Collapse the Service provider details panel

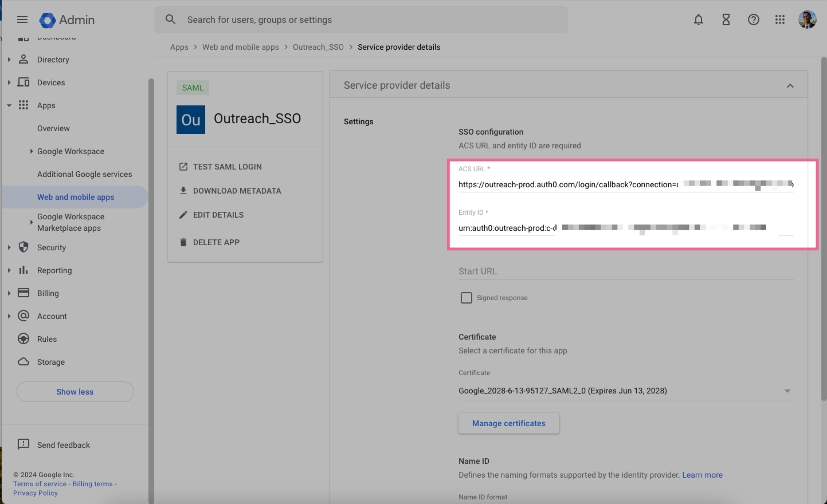(790, 84)
